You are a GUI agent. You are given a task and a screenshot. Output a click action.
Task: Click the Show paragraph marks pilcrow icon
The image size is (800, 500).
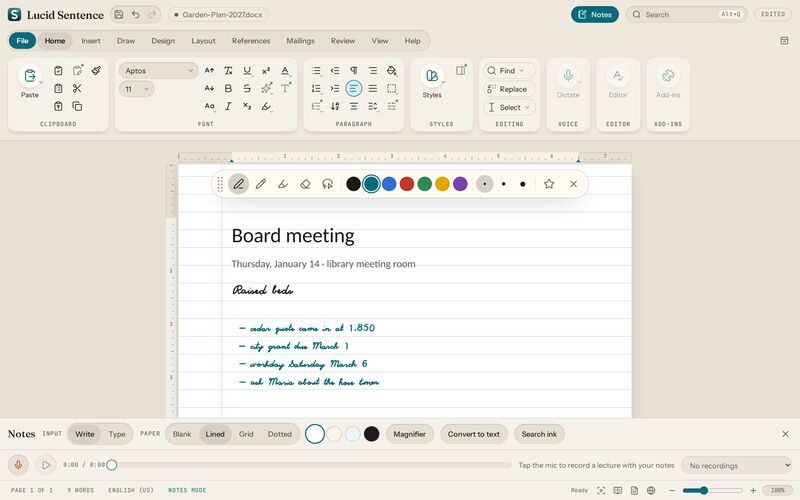pyautogui.click(x=354, y=70)
